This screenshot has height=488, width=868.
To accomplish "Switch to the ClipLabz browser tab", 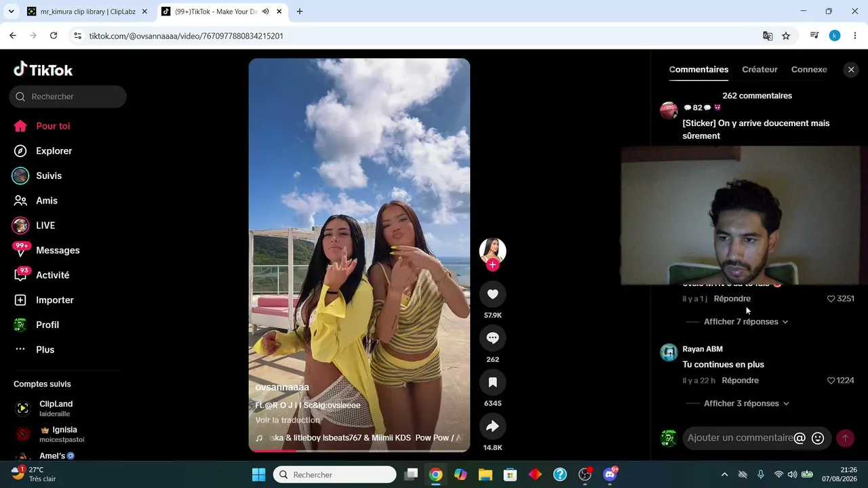I will click(87, 12).
